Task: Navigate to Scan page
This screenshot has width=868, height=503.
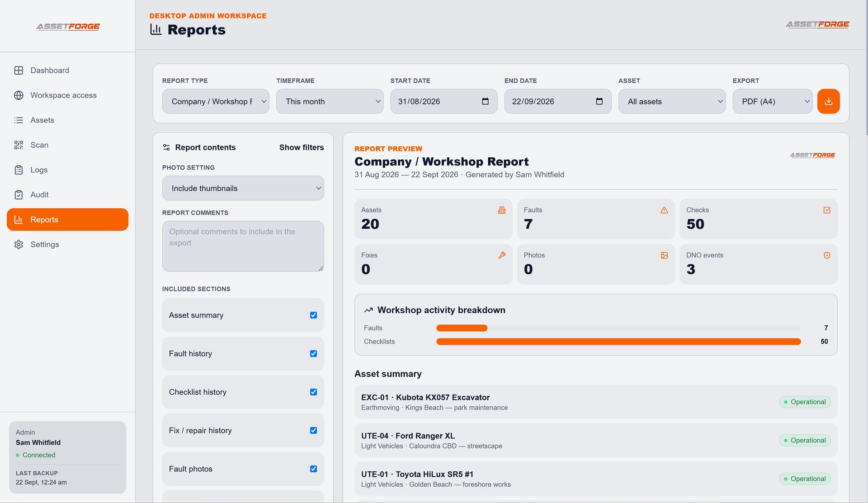Action: (68, 145)
